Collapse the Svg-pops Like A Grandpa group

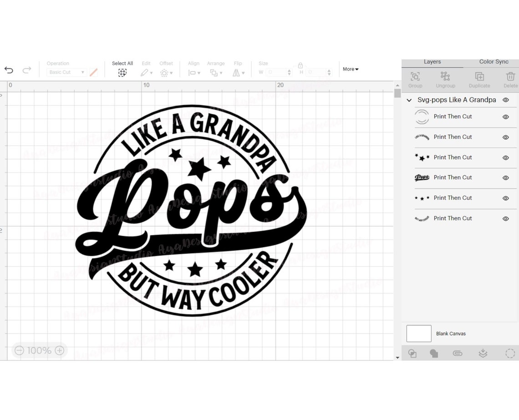click(409, 100)
